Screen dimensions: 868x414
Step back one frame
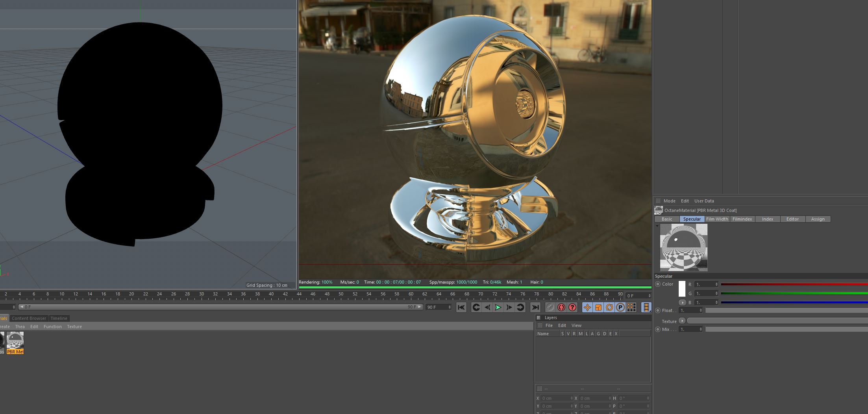point(487,307)
